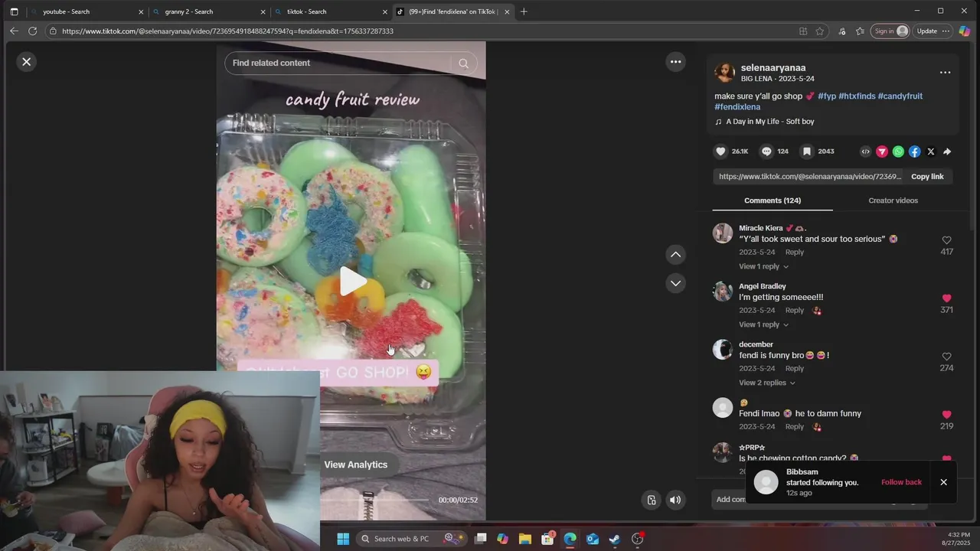
Task: Close the TikTok video viewer
Action: [x=27, y=62]
